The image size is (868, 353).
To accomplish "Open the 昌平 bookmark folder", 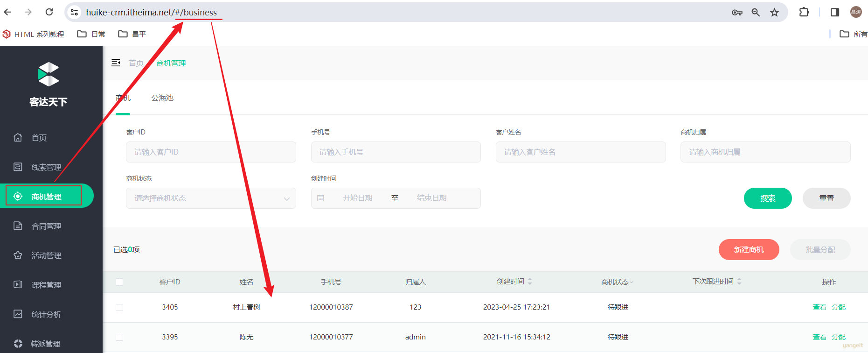I will pos(132,34).
